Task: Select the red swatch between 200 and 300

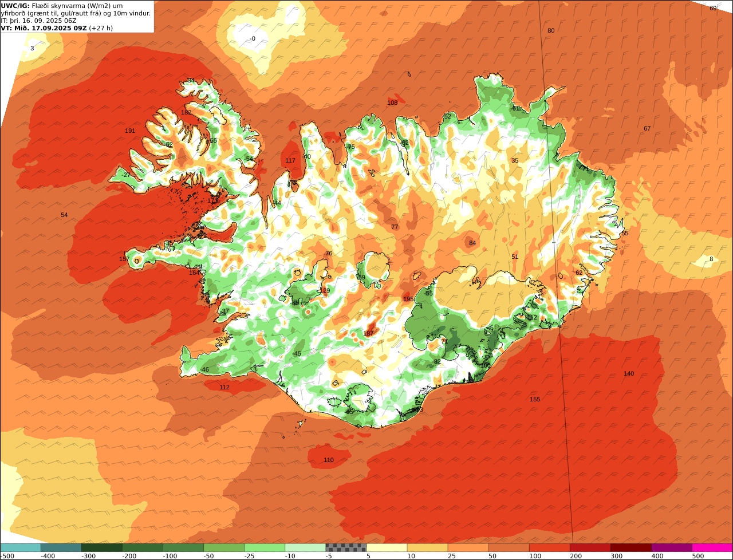Action: click(x=590, y=547)
